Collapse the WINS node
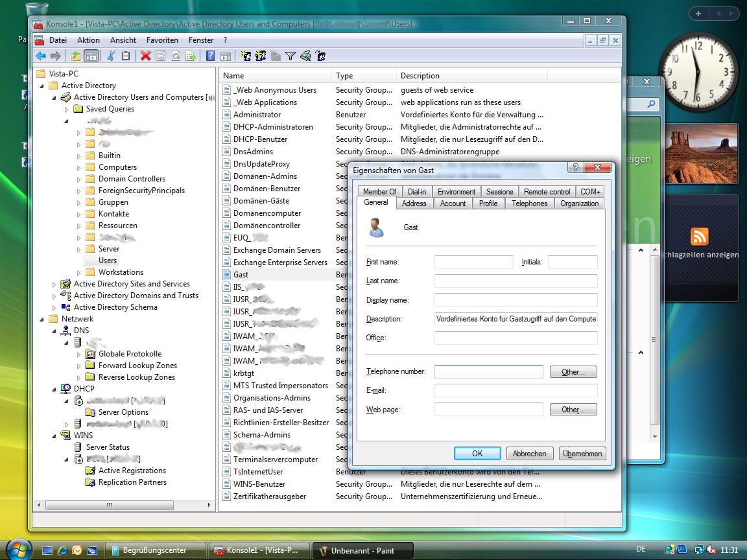This screenshot has height=560, width=747. [54, 436]
